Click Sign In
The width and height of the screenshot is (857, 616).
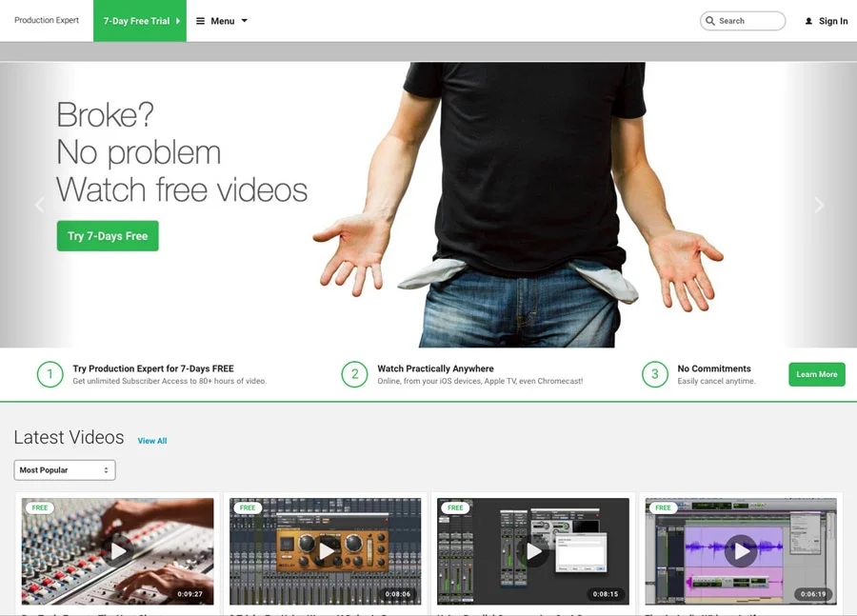(833, 21)
